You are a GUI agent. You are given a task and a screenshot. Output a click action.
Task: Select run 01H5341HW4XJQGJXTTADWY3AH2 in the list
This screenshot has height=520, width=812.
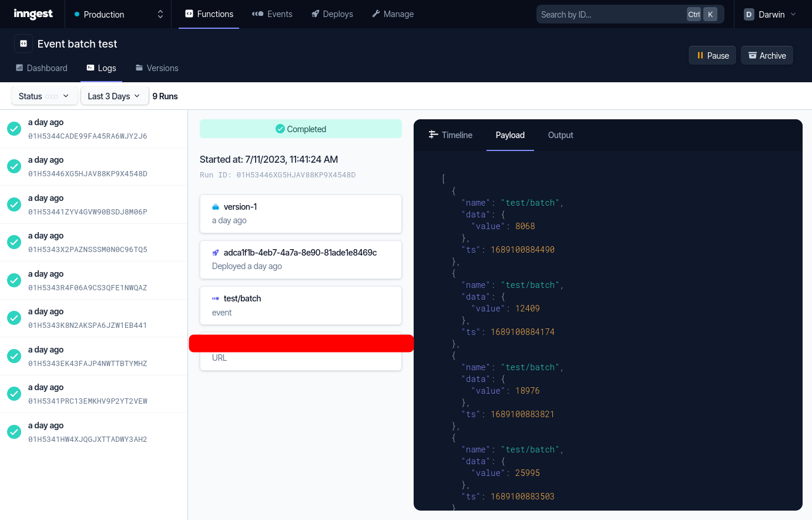pos(88,431)
